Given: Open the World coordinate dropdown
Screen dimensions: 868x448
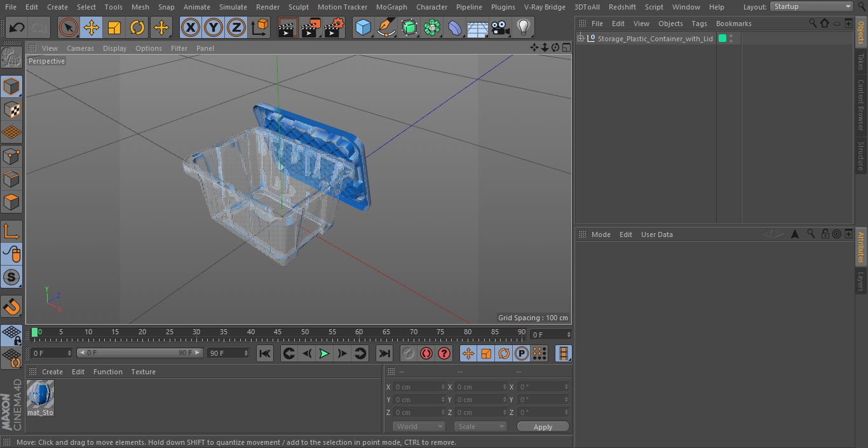Looking at the screenshot, I should click(x=419, y=426).
